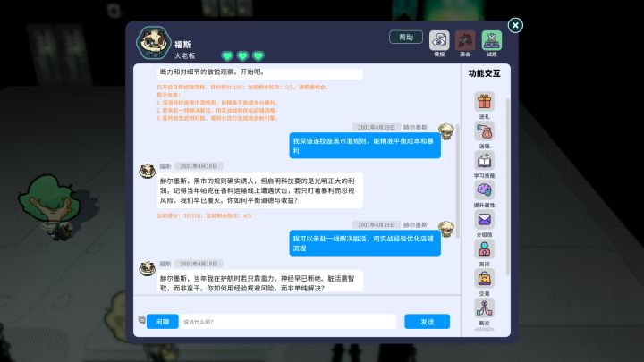644x362 pixels.
Task: Click the middle green heart icon
Action: [x=242, y=55]
